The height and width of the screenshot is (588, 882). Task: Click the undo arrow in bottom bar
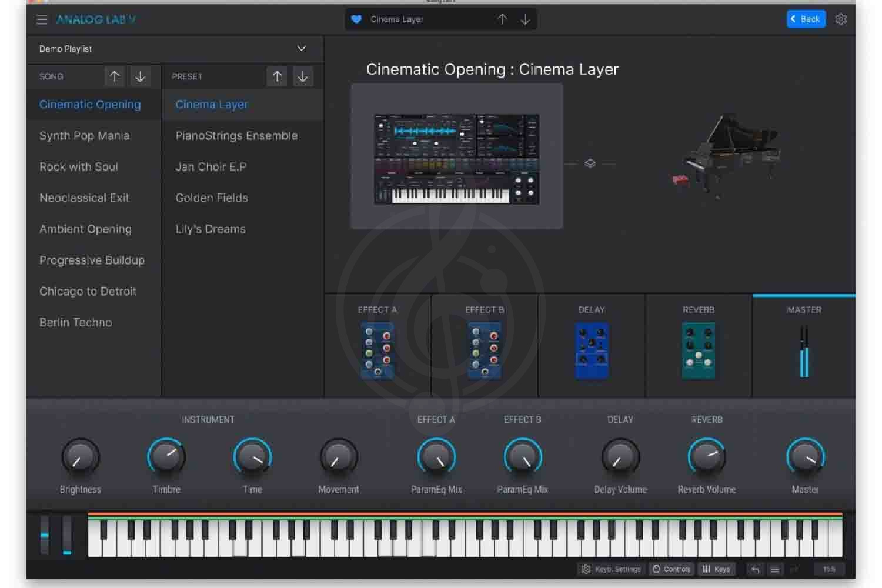(756, 569)
